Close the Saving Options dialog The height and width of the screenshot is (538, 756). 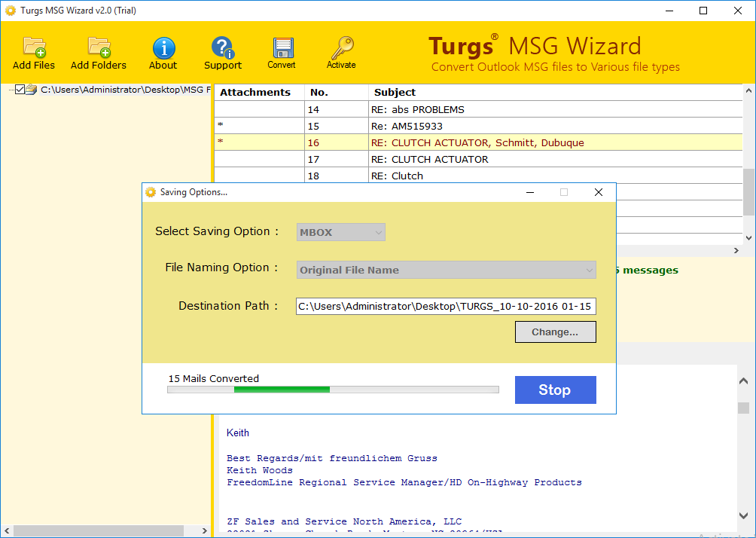coord(599,192)
